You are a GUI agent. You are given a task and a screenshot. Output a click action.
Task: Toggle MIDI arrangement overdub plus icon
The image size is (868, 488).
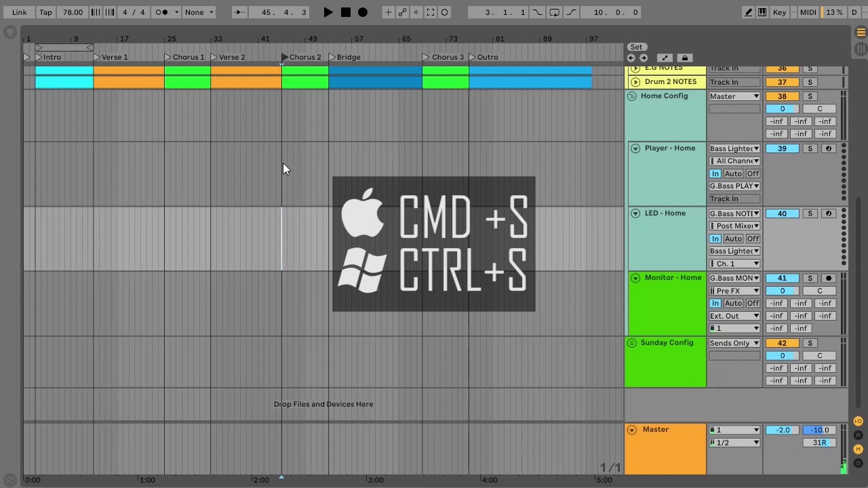(388, 12)
